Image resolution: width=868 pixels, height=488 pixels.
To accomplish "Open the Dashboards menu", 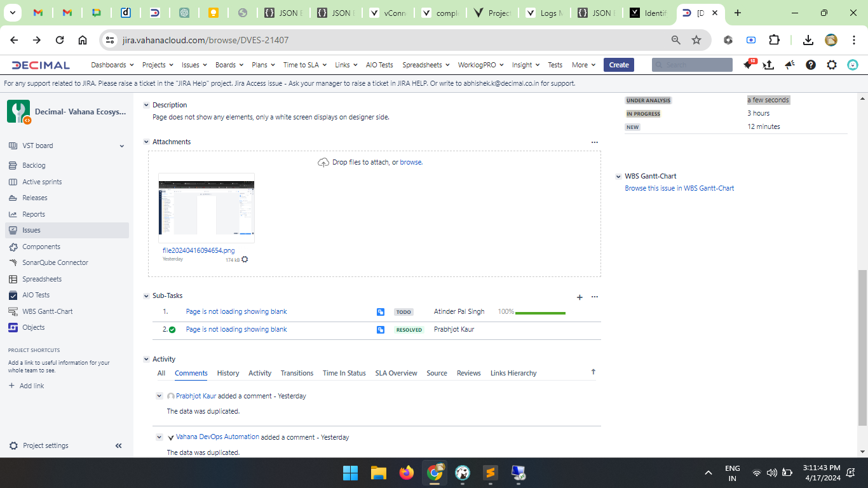I will click(112, 65).
